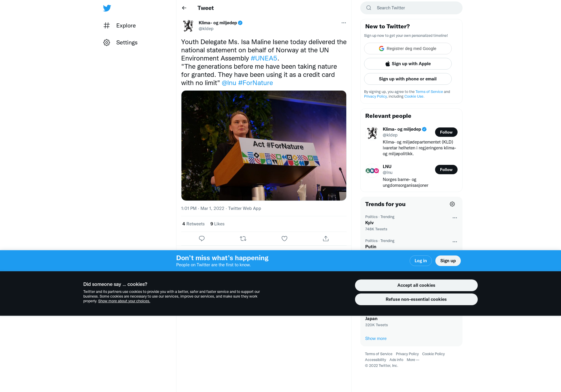Image resolution: width=561 pixels, height=392 pixels.
Task: Focus the Search Twitter field
Action: pyautogui.click(x=411, y=8)
